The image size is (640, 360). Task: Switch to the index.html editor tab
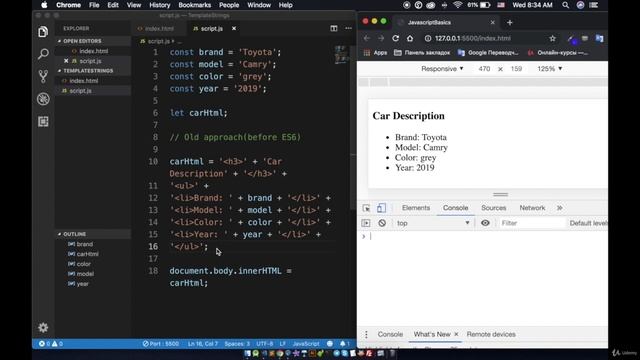(x=160, y=29)
